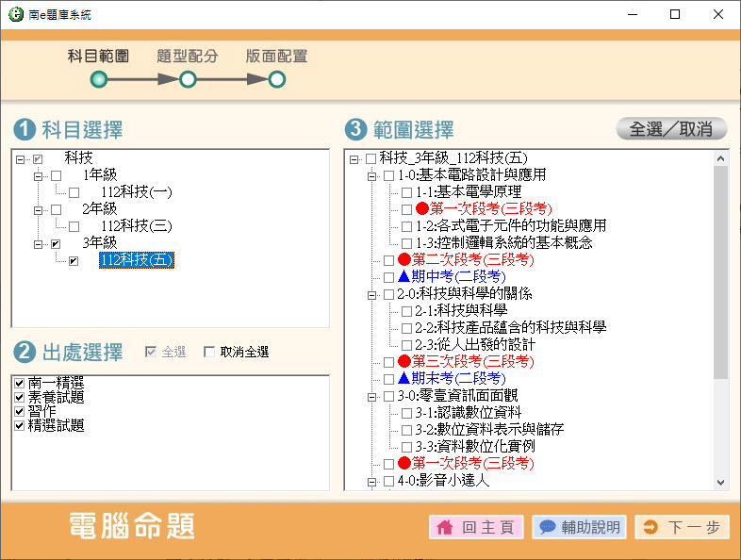Enable checkbox for 1-1:基本電學原理

point(407,192)
